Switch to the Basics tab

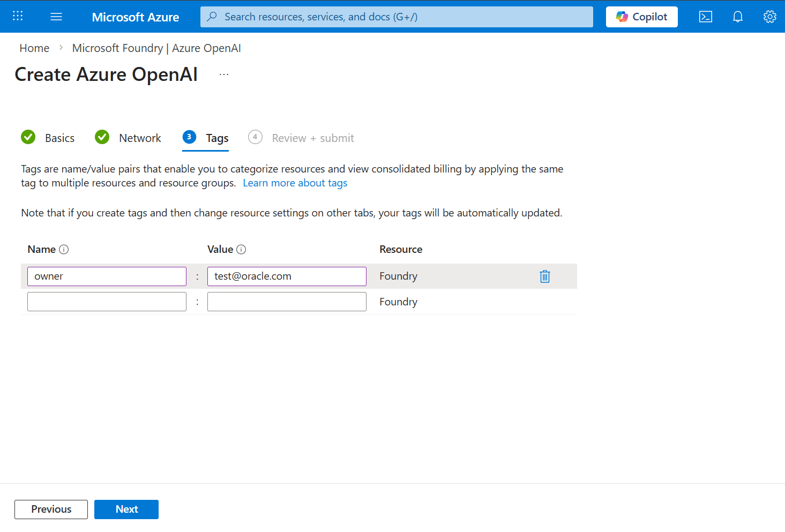pyautogui.click(x=59, y=138)
